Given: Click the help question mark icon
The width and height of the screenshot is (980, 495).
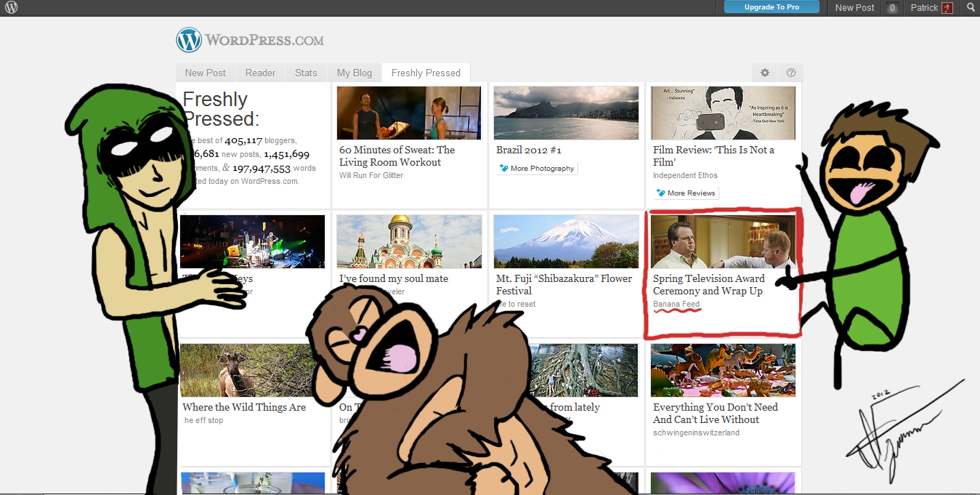Looking at the screenshot, I should pyautogui.click(x=791, y=73).
